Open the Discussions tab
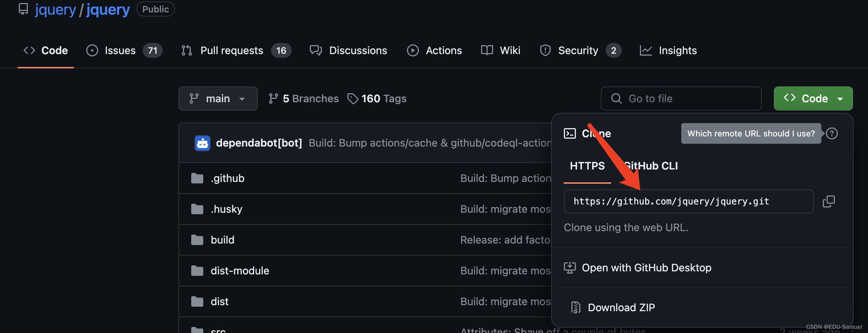The width and height of the screenshot is (868, 333). tap(348, 50)
